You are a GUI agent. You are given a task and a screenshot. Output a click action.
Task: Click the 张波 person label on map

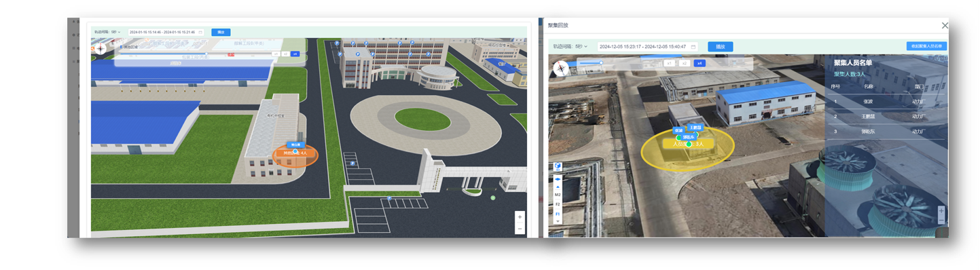click(678, 130)
